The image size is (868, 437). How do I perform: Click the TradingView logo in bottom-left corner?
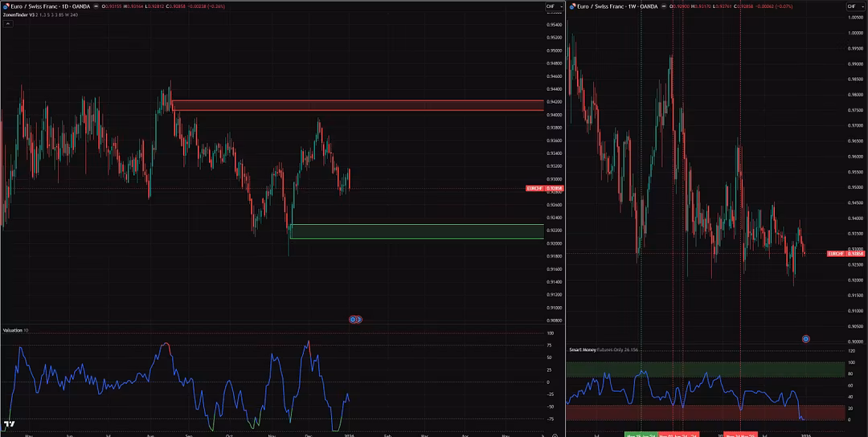click(9, 424)
